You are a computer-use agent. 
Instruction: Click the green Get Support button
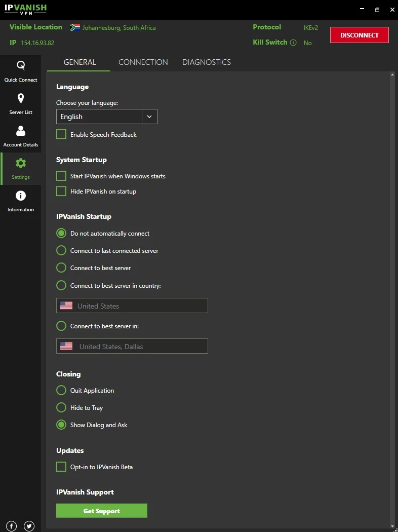coord(102,511)
